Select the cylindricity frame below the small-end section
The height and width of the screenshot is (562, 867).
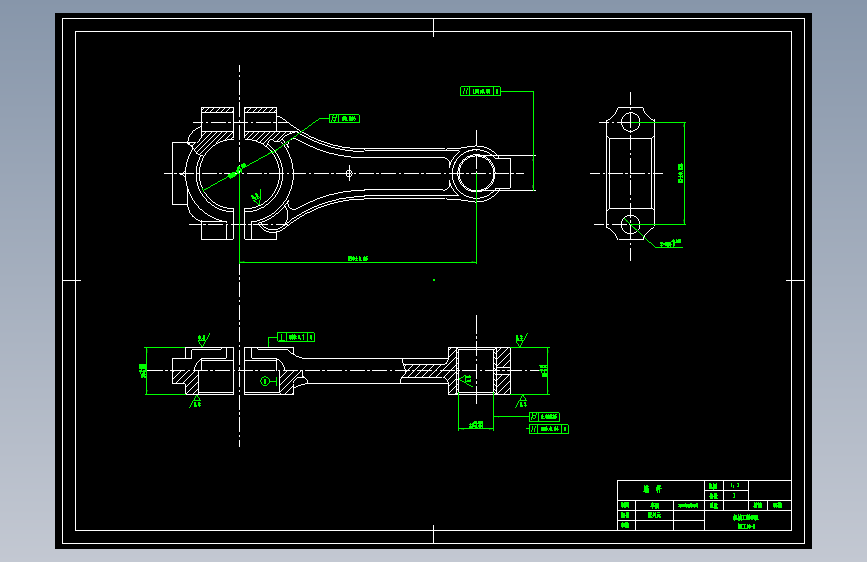(x=545, y=417)
